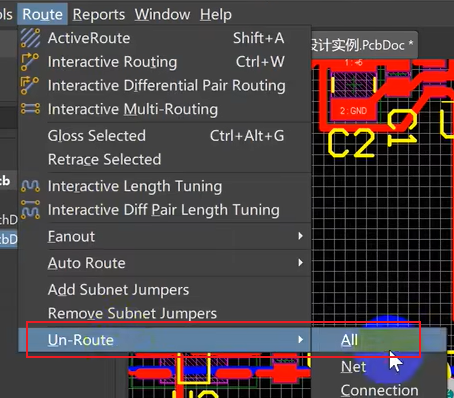Choose ActiveRoute from the Route menu
This screenshot has height=398, width=454.
click(x=165, y=38)
